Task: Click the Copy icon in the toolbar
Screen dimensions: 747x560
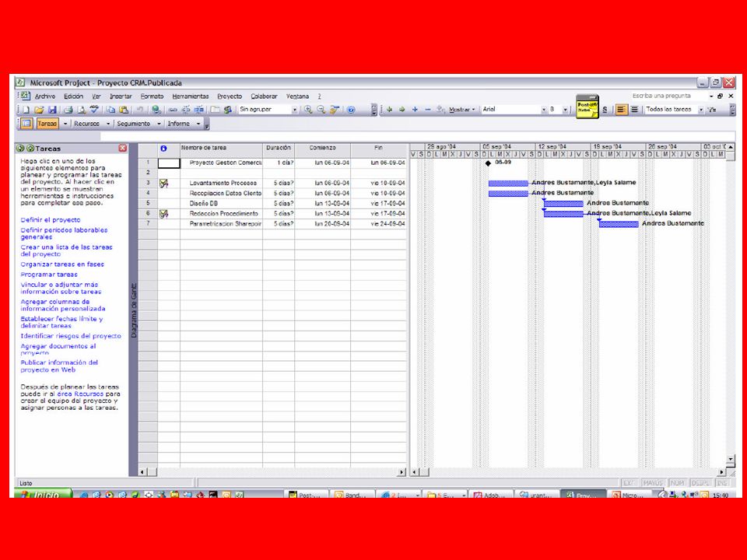Action: pos(110,110)
